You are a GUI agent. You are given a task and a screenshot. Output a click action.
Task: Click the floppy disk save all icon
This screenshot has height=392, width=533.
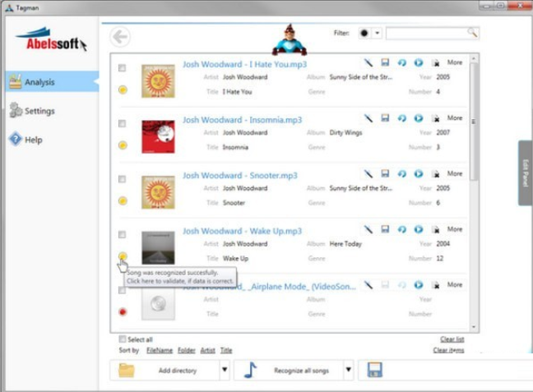click(374, 370)
